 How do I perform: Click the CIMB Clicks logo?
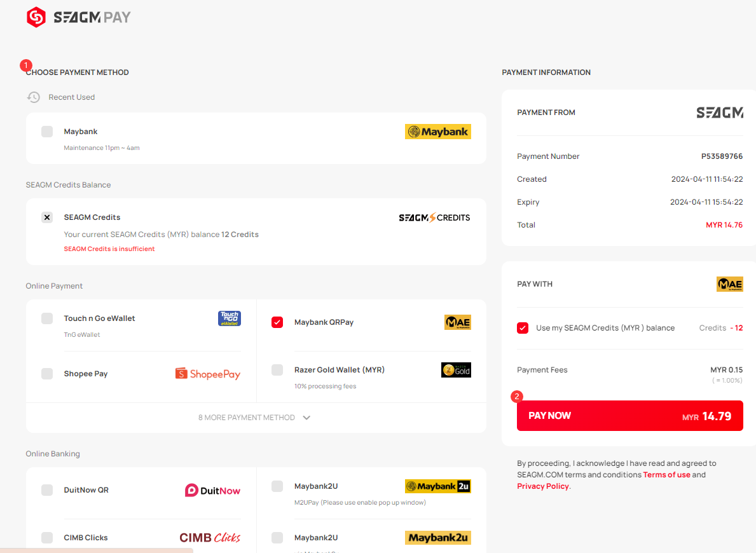[x=210, y=538]
